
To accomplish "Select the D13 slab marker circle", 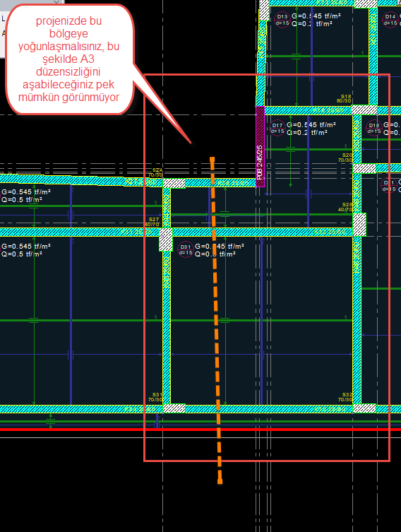I will (x=282, y=20).
